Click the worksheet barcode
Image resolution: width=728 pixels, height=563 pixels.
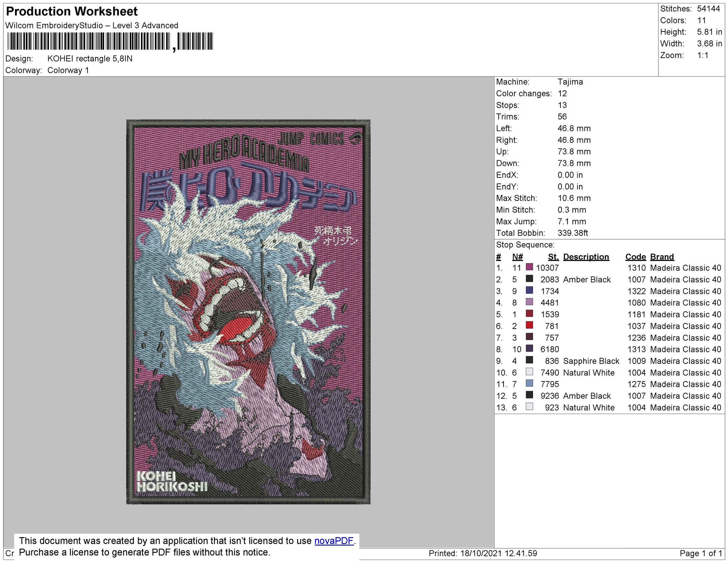(x=110, y=41)
